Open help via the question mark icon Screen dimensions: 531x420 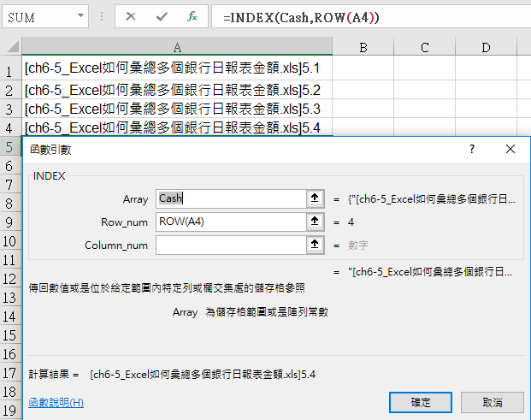[x=472, y=149]
